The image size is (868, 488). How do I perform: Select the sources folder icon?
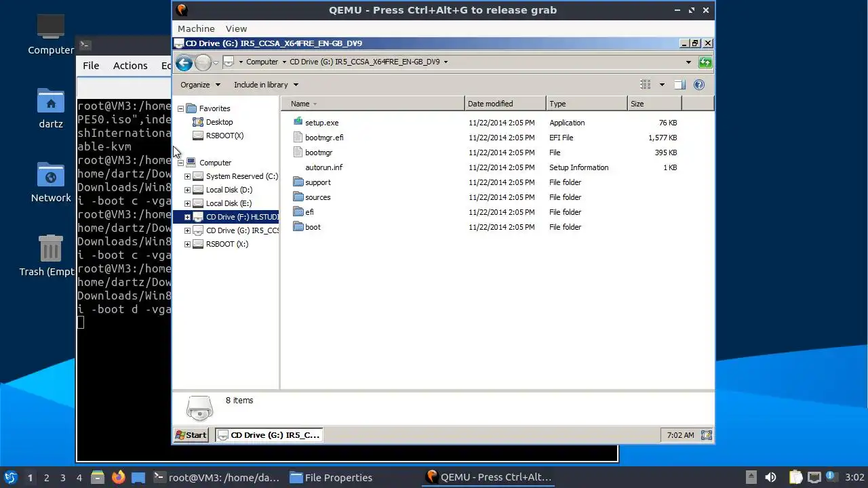[x=298, y=197]
